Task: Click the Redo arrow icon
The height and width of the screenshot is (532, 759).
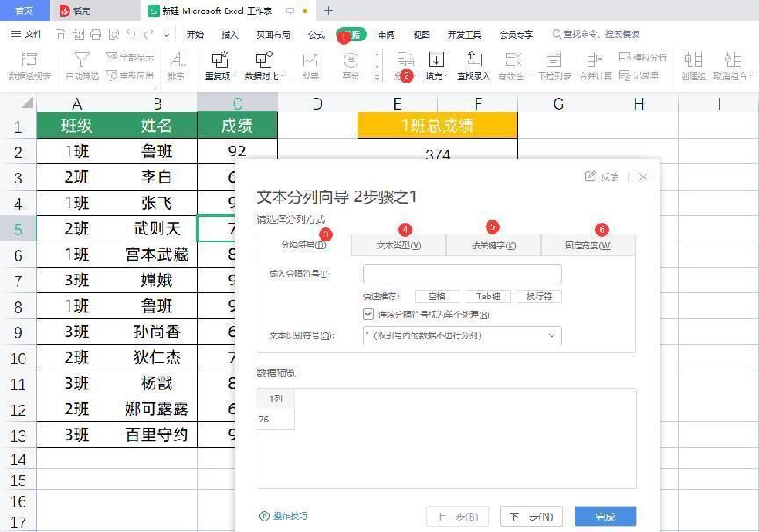Action: (148, 34)
